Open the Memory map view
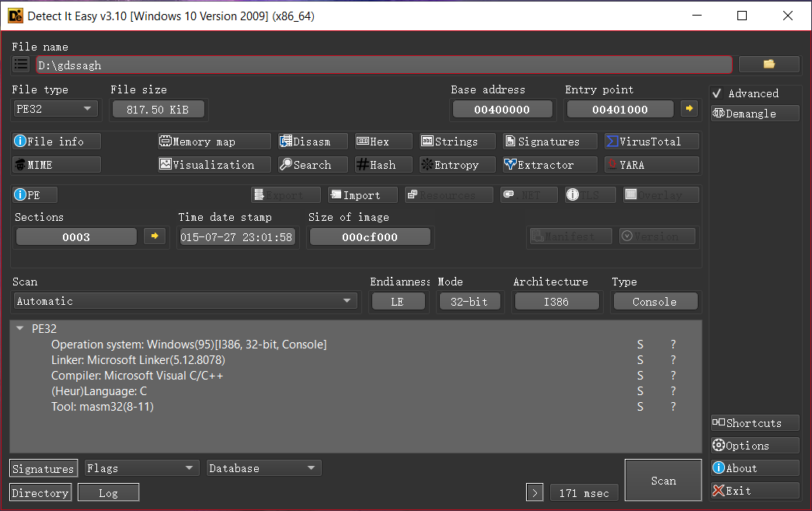This screenshot has height=511, width=812. (x=214, y=142)
